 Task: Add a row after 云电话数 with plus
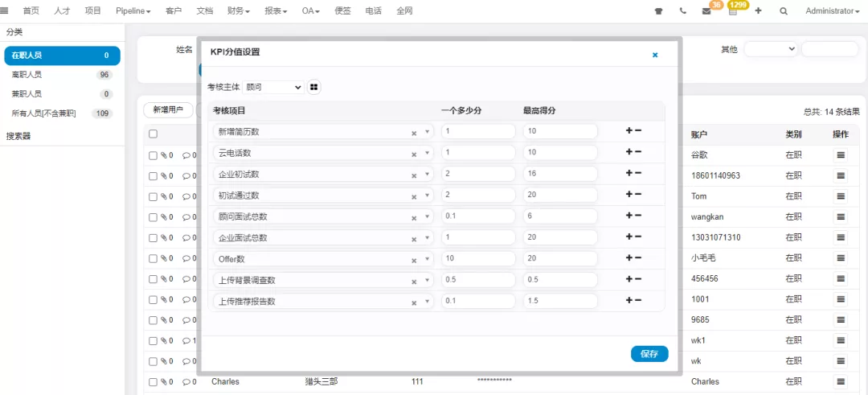tap(628, 152)
